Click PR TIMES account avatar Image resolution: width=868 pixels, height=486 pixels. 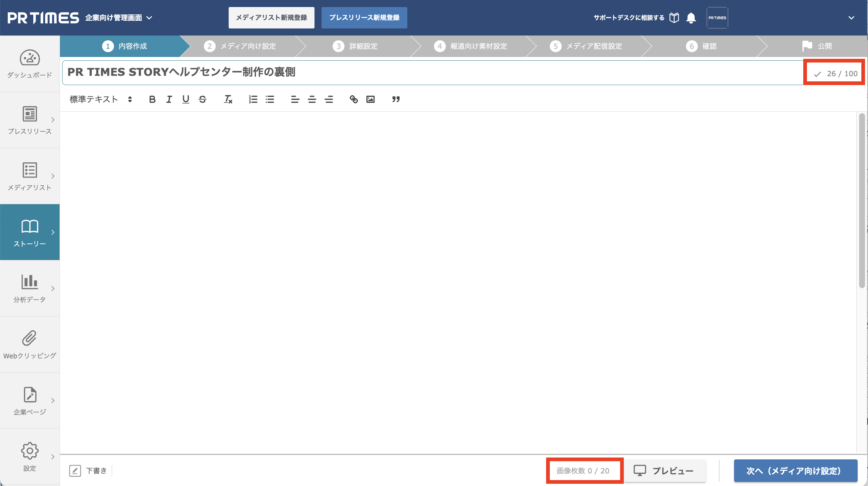(x=717, y=18)
